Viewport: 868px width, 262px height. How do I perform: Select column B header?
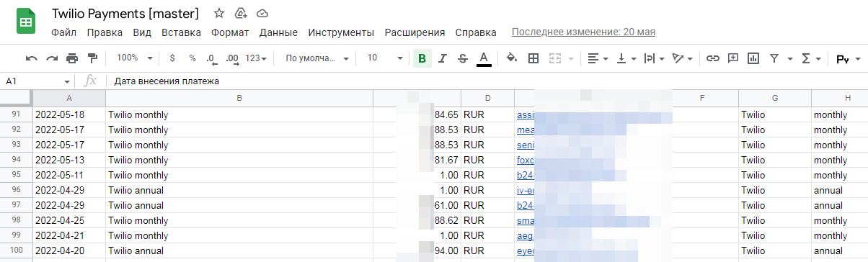click(x=239, y=98)
